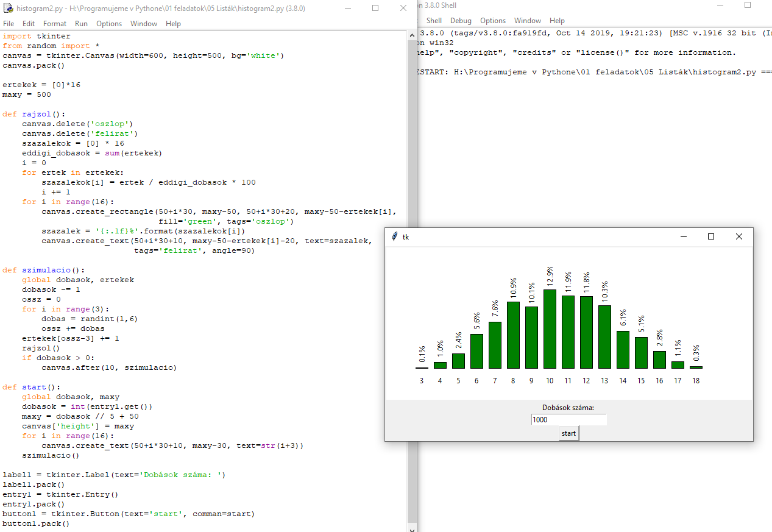Maximize the histogram2.py editor window

375,9
